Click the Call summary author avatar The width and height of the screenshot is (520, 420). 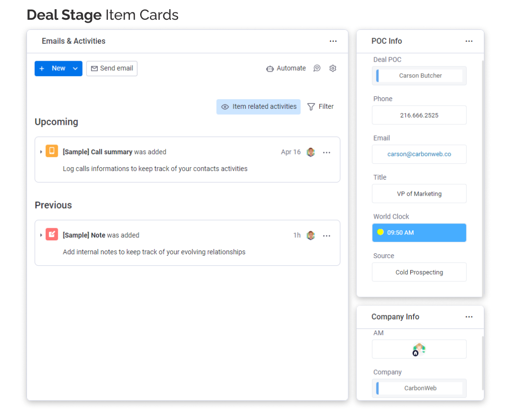311,152
